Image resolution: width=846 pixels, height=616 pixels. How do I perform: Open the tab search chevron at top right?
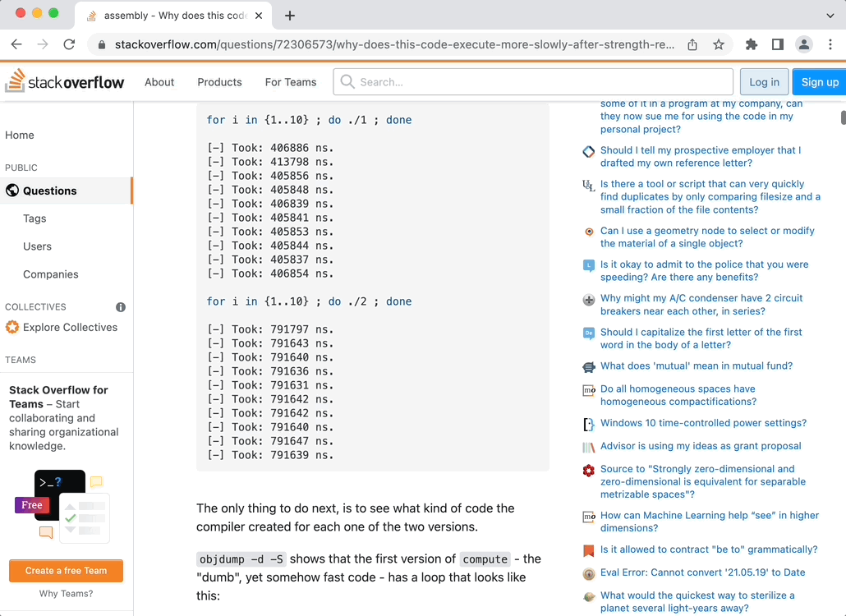coord(830,14)
